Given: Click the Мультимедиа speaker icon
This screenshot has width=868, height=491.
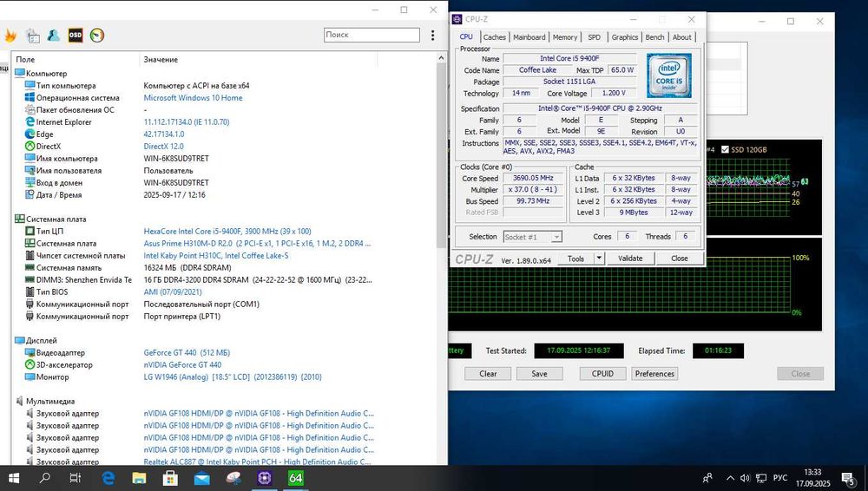Looking at the screenshot, I should point(20,401).
